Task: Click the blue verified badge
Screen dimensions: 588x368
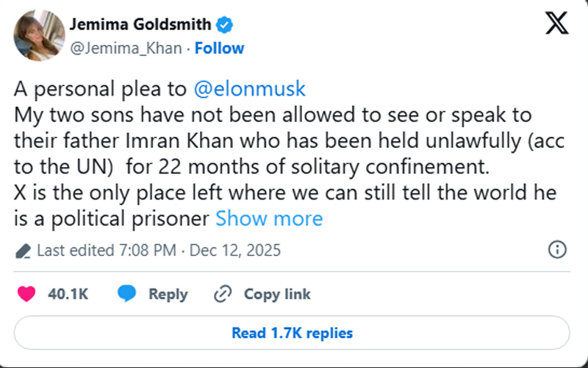Action: [224, 26]
